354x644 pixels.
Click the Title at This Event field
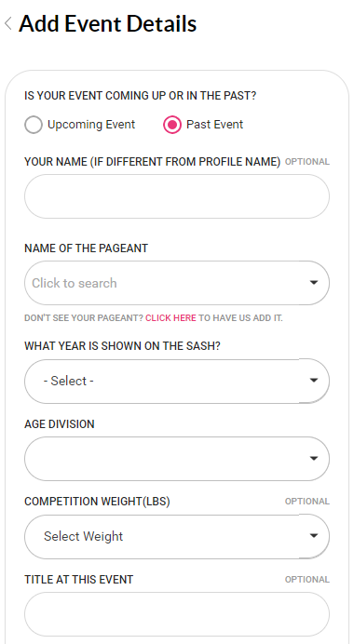177,614
